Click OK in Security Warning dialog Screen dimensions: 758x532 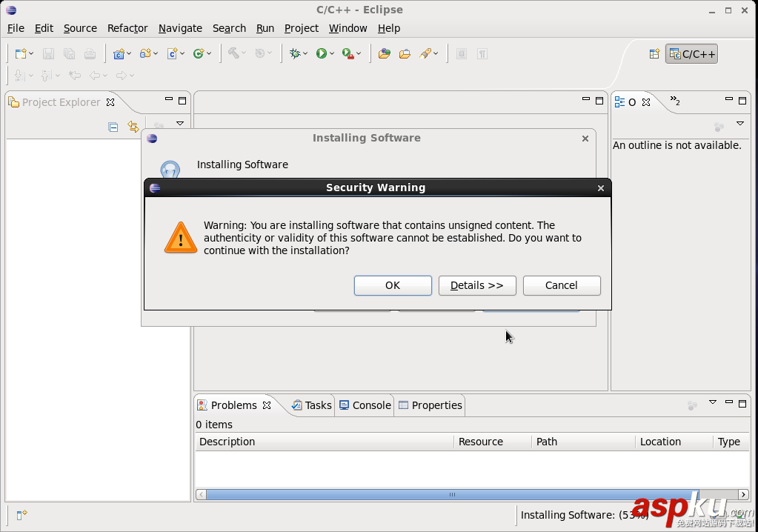(393, 285)
